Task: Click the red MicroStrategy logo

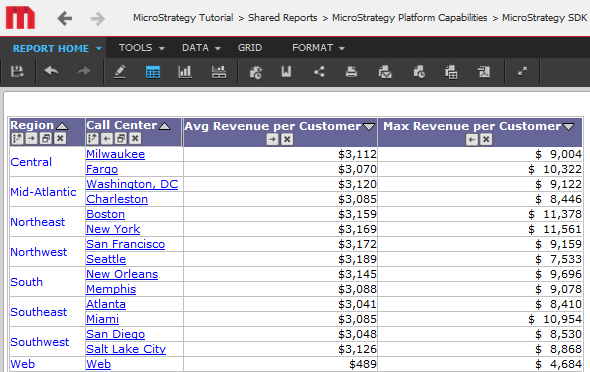Action: point(20,17)
